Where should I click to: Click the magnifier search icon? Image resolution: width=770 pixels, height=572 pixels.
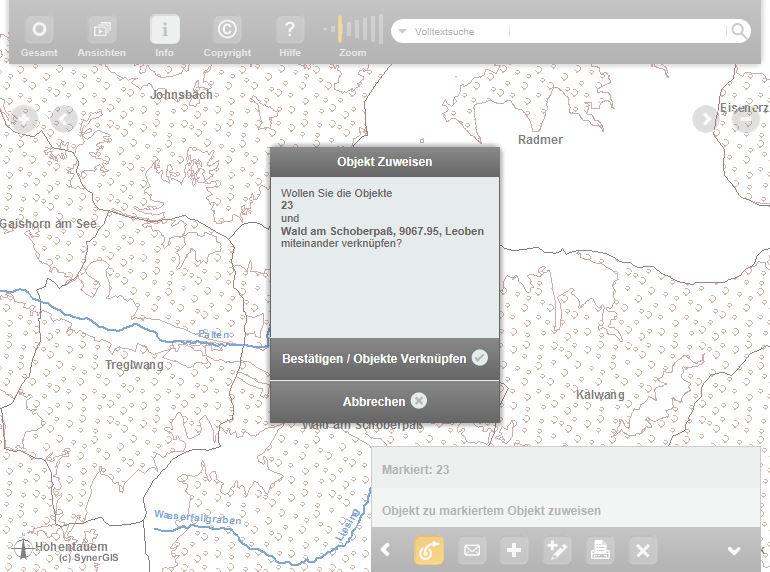click(738, 31)
